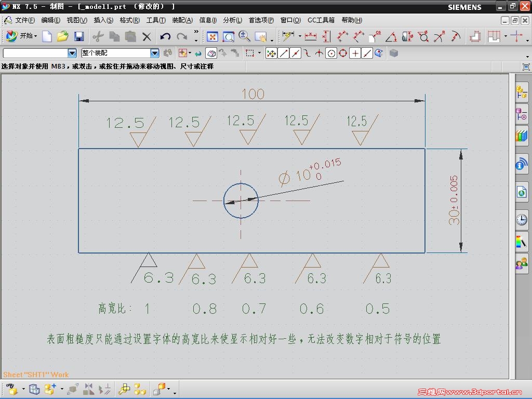Open the 首选项(P) menu
Viewport: 532px width, 399px height.
(x=261, y=20)
